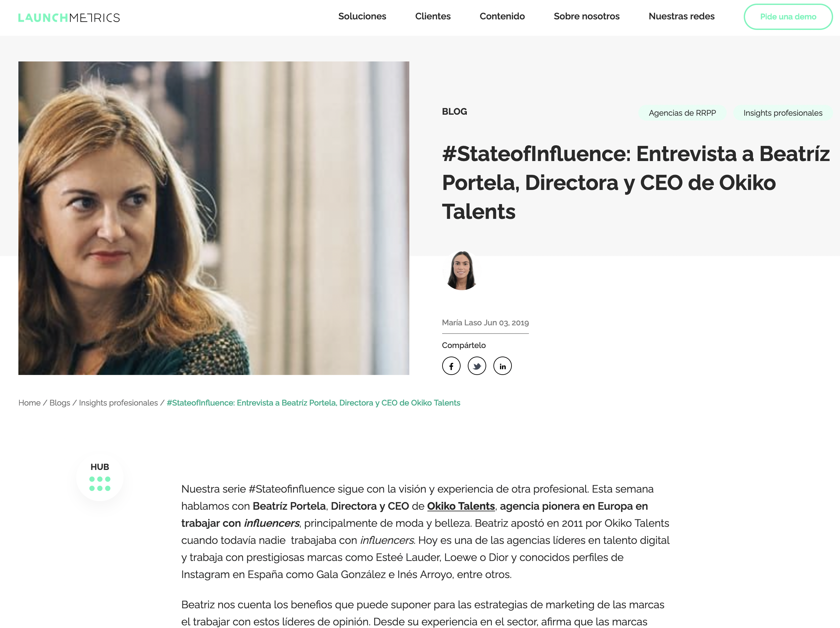
Task: Go to Home in breadcrumb
Action: point(29,403)
